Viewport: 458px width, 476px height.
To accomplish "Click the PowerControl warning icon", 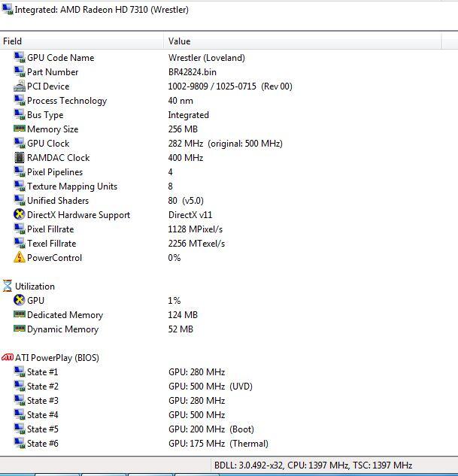I will point(20,257).
